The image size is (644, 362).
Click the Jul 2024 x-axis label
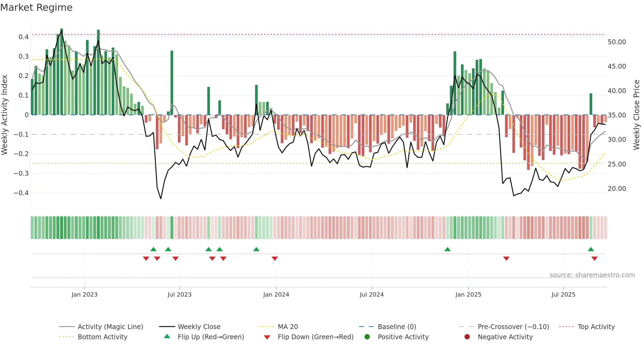click(372, 294)
